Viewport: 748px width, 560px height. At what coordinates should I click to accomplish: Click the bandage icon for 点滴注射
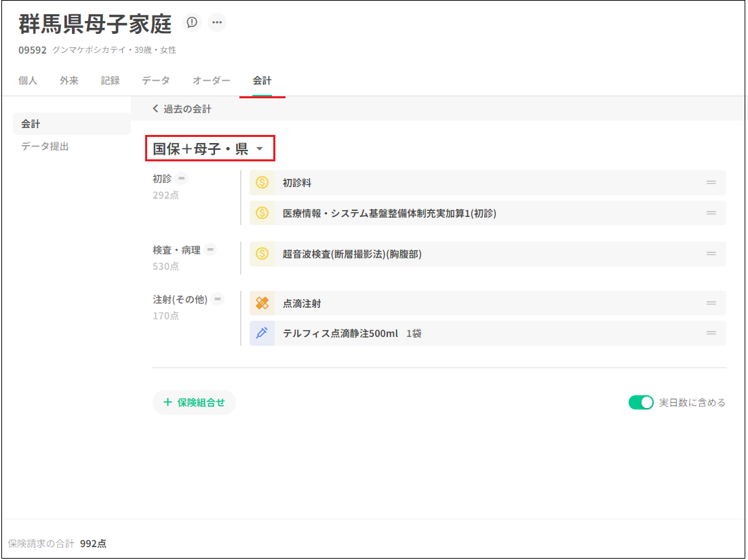tap(262, 304)
